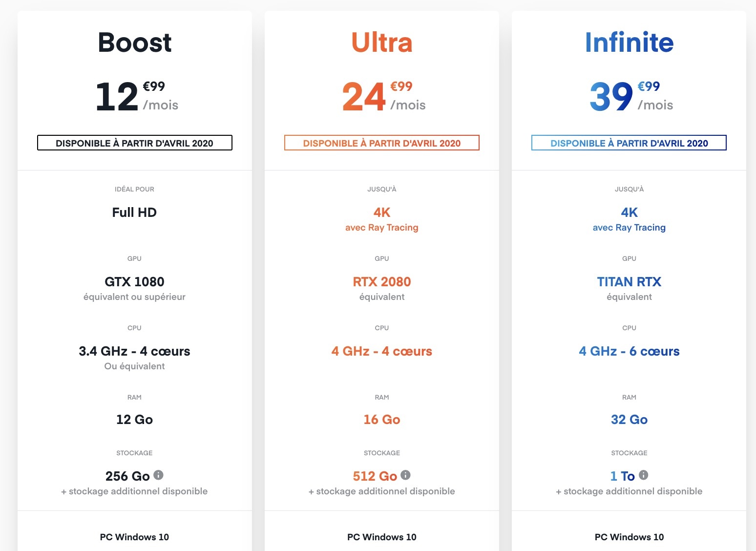Select the 16 Go RAM value
Image resolution: width=756 pixels, height=551 pixels.
click(382, 420)
